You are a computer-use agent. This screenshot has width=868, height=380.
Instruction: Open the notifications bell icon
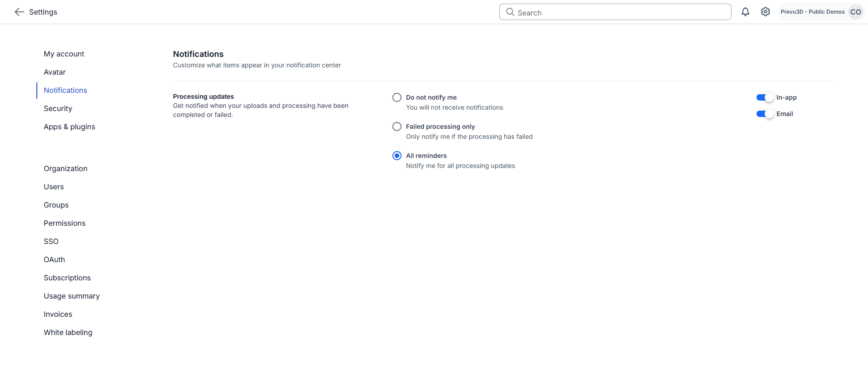click(x=745, y=12)
